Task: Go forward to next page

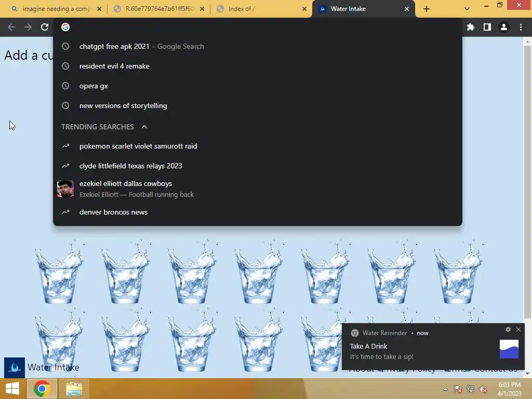Action: 28,27
